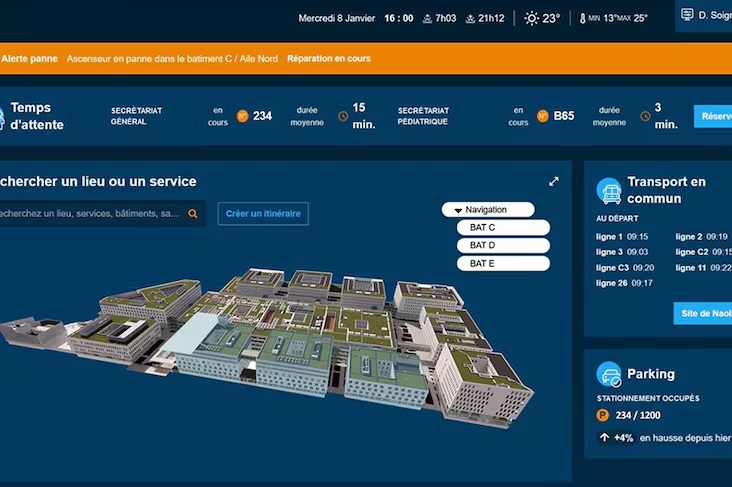The height and width of the screenshot is (487, 732).
Task: Click the Alerte panne label
Action: coord(29,59)
